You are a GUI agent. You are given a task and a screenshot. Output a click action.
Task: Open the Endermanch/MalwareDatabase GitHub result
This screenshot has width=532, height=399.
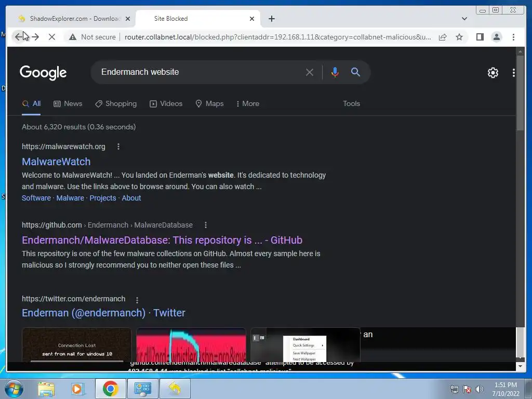click(x=162, y=240)
